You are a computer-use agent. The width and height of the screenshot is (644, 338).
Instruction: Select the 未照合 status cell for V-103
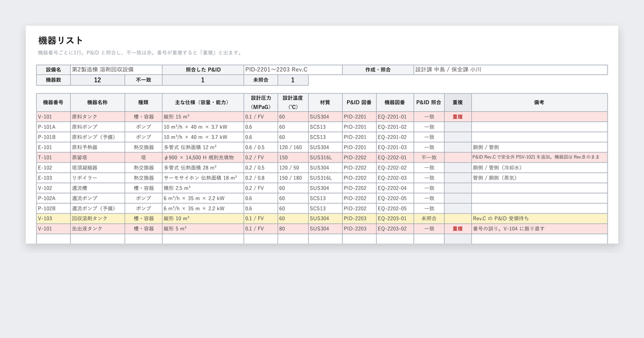(x=429, y=218)
